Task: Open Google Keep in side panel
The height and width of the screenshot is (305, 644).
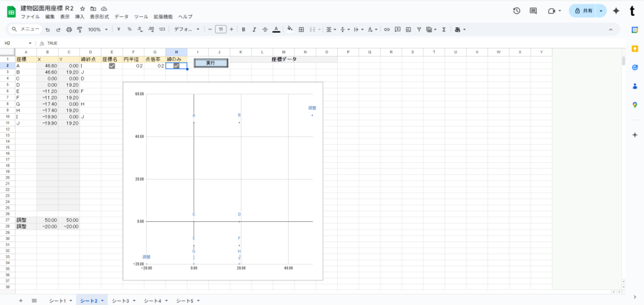Action: click(x=635, y=48)
